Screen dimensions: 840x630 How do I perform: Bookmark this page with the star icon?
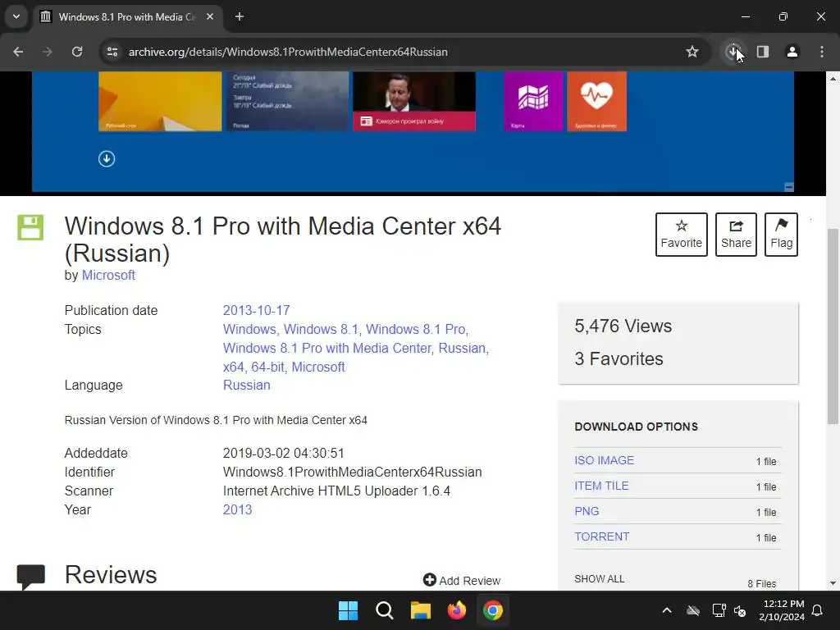pyautogui.click(x=692, y=52)
